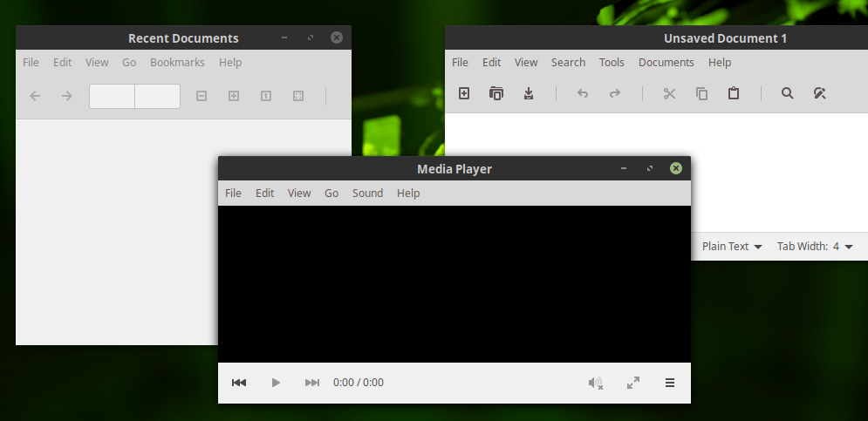Start playback with the play button
The image size is (868, 421).
coord(276,383)
